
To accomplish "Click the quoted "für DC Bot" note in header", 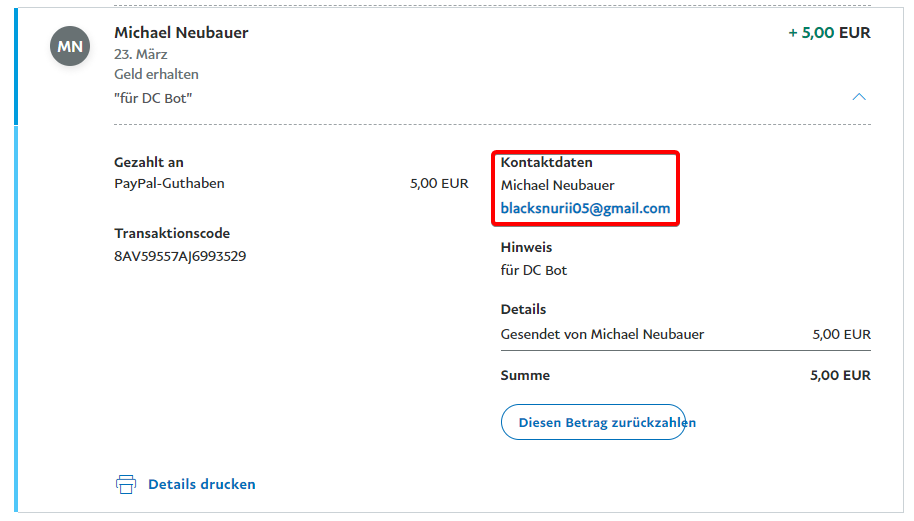I will tap(153, 98).
